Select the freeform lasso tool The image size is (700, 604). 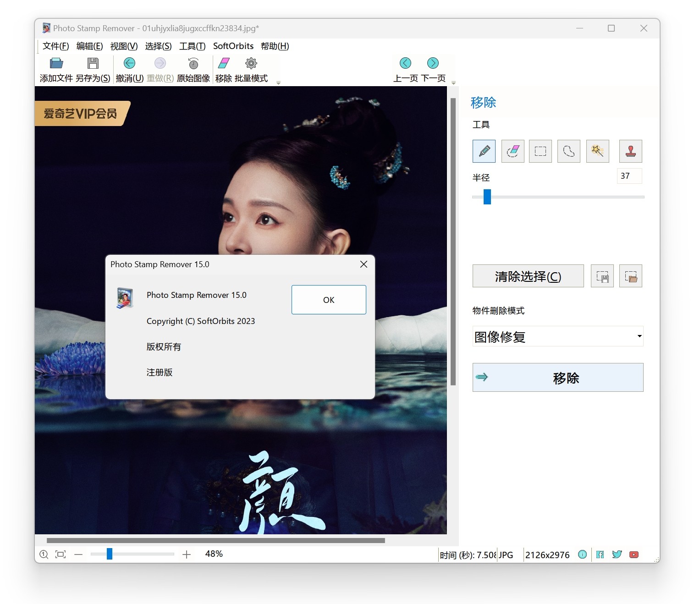569,151
